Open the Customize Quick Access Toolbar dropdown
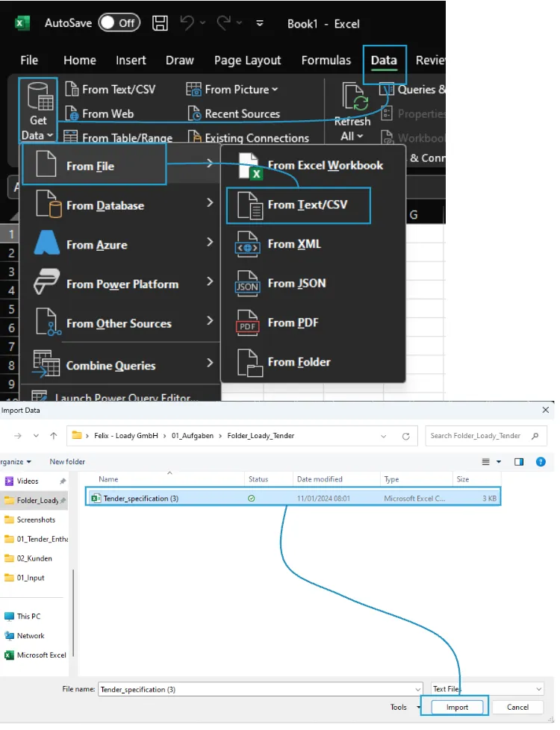Screen dimensions: 560x730 coord(260,23)
